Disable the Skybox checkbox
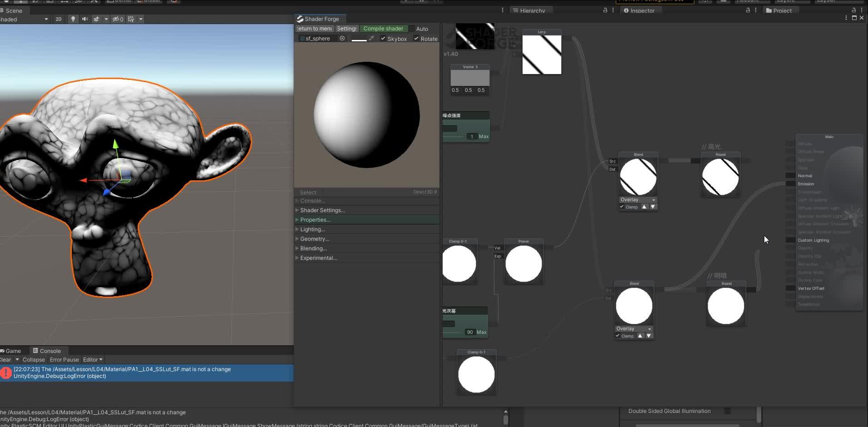This screenshot has height=427, width=868. coord(383,39)
